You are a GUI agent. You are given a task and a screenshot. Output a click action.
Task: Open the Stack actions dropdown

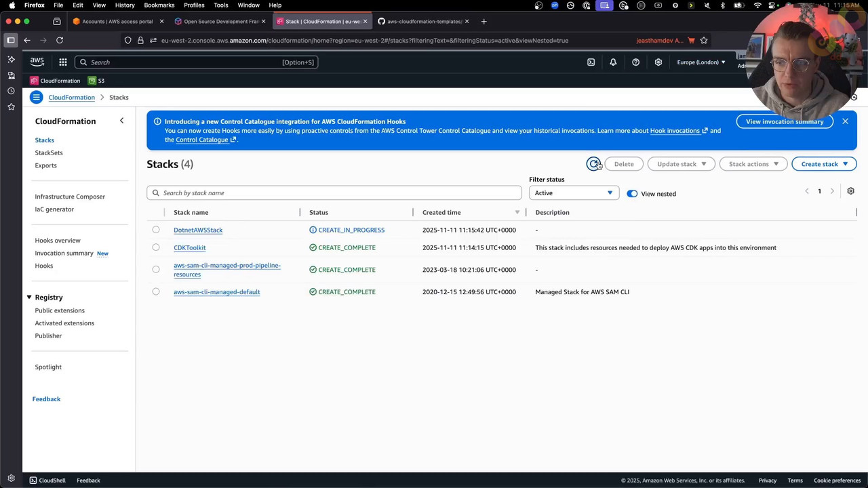point(753,164)
